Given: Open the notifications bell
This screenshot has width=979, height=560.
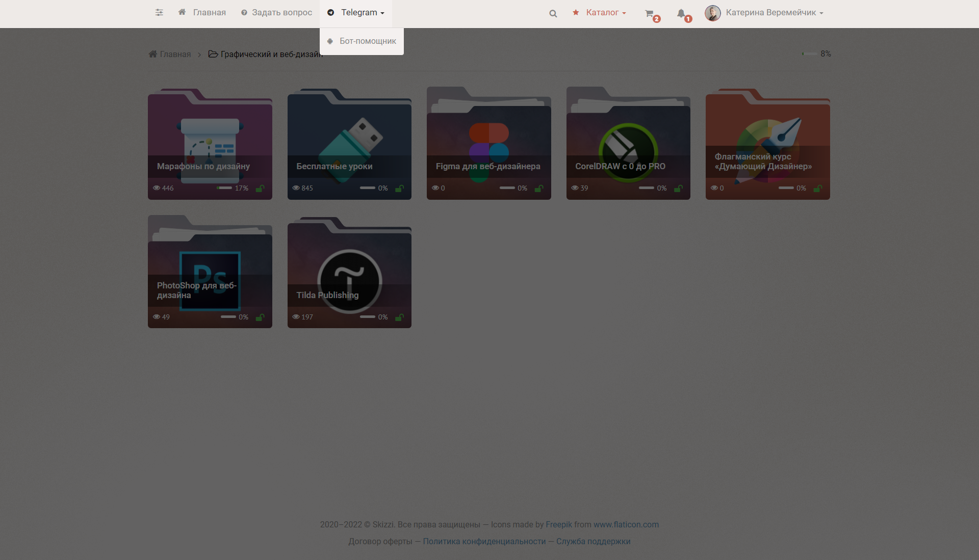Looking at the screenshot, I should pos(683,15).
